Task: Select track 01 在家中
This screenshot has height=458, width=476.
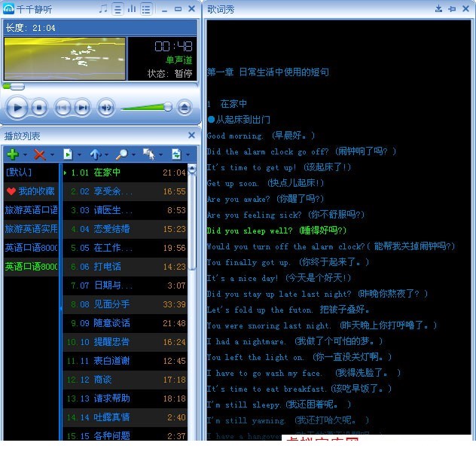Action: point(125,173)
